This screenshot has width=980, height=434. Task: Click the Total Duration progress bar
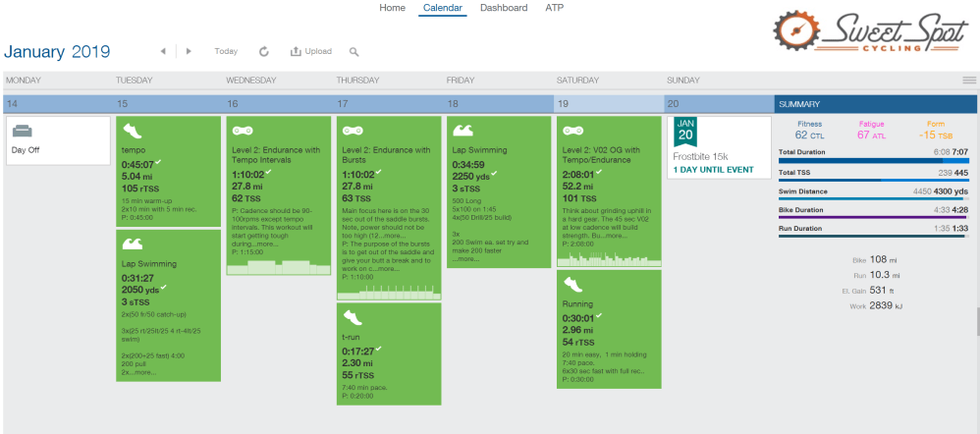pyautogui.click(x=873, y=161)
